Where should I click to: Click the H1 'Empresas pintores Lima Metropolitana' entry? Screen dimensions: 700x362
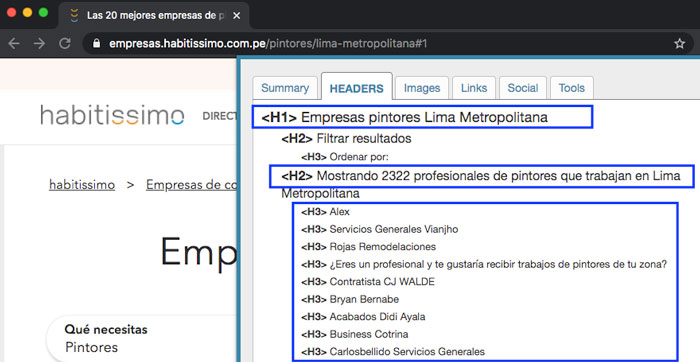click(404, 117)
